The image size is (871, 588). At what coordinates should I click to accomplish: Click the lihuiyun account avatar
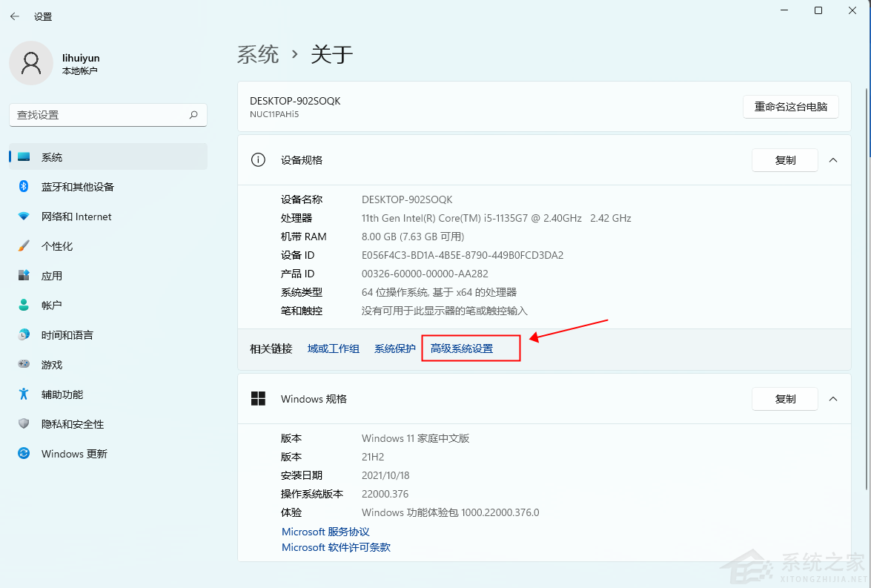coord(30,63)
